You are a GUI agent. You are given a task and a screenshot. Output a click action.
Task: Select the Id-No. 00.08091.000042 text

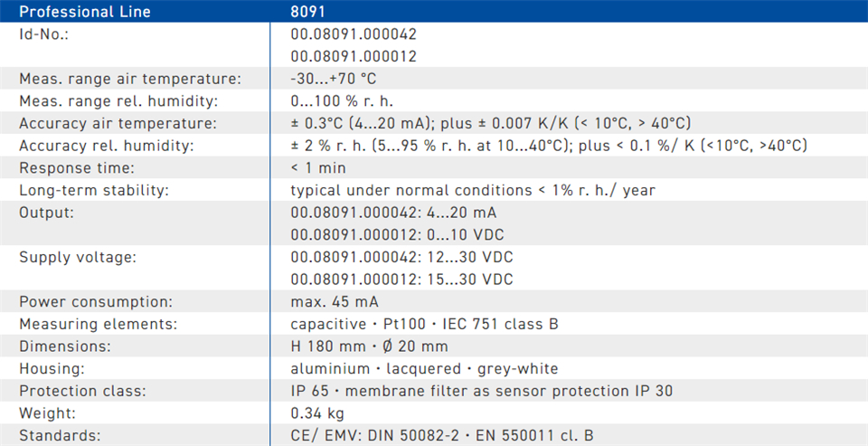[354, 34]
